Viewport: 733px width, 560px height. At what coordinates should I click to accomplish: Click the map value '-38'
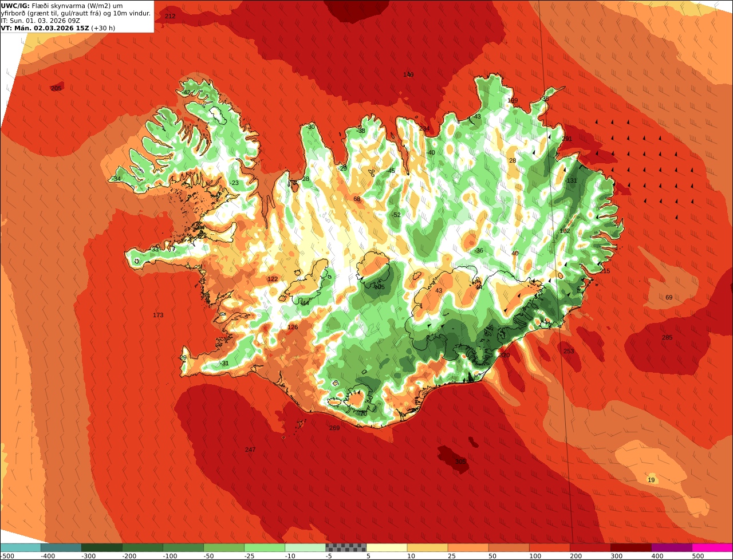click(360, 131)
